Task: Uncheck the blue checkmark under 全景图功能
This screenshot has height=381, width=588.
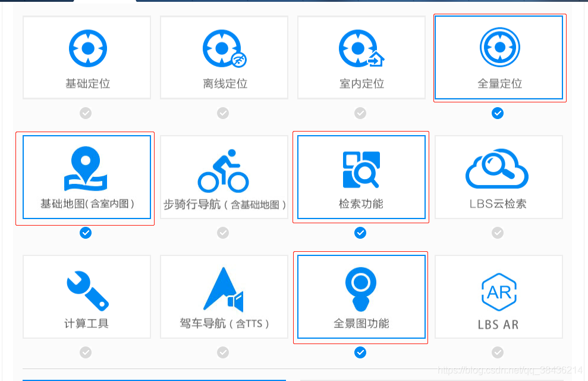Action: (360, 352)
